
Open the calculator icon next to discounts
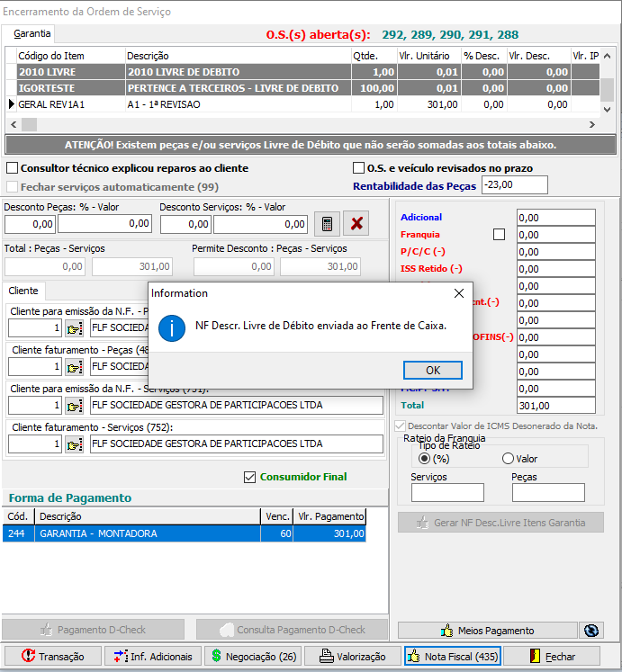(x=327, y=224)
